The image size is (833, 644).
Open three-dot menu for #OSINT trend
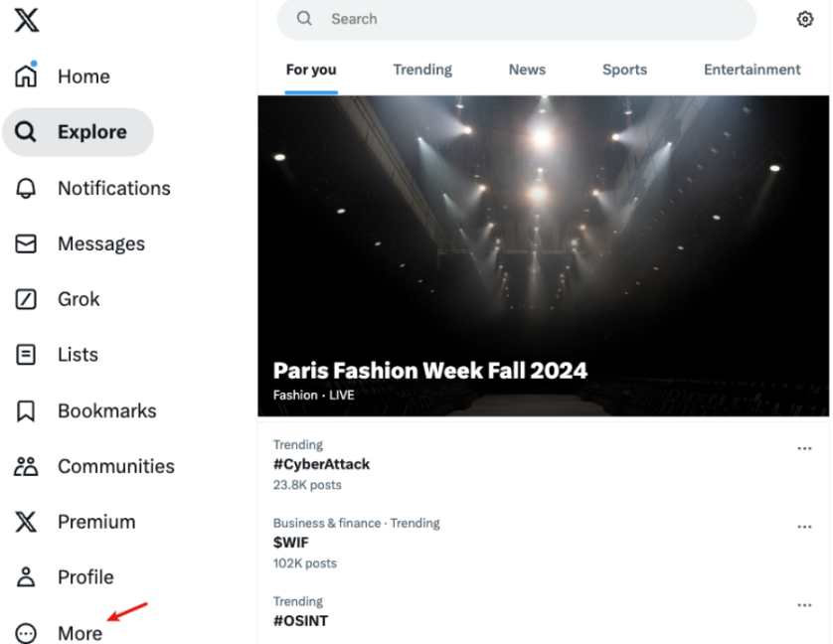coord(804,605)
